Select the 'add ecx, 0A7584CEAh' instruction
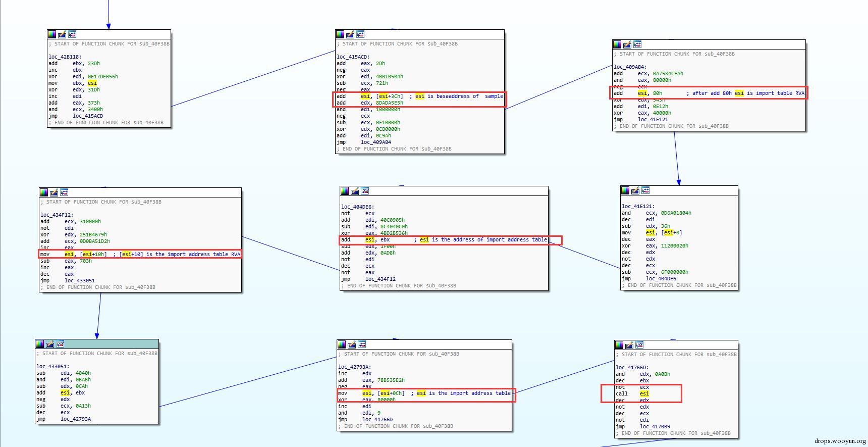The width and height of the screenshot is (868, 447). (648, 73)
